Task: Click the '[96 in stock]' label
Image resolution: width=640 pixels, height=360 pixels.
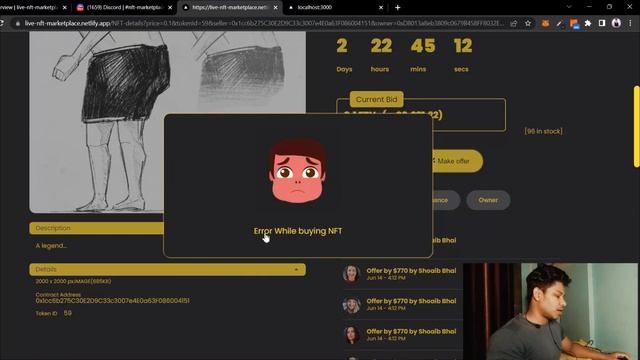Action: [x=543, y=131]
